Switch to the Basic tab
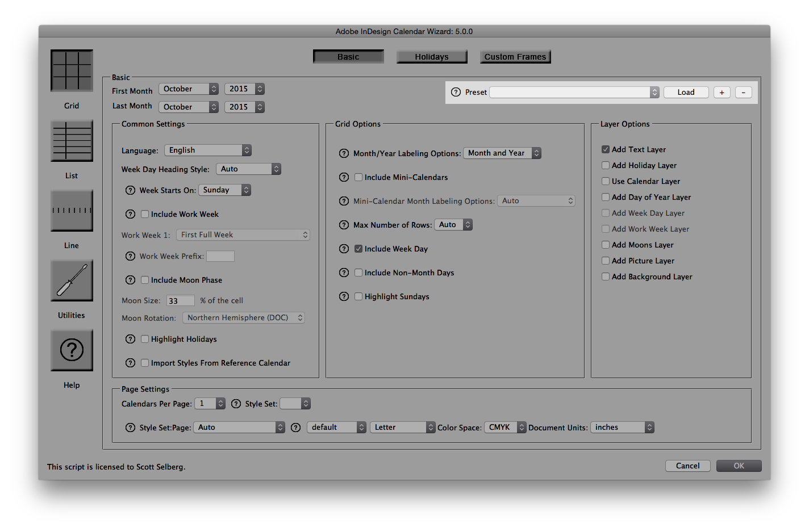809x532 pixels. pos(348,57)
